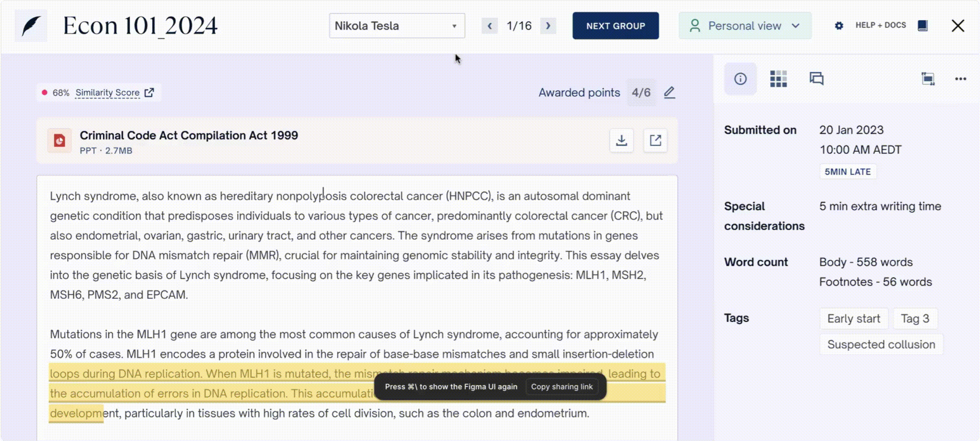Image resolution: width=980 pixels, height=441 pixels.
Task: Close the marking view with X
Action: click(958, 26)
